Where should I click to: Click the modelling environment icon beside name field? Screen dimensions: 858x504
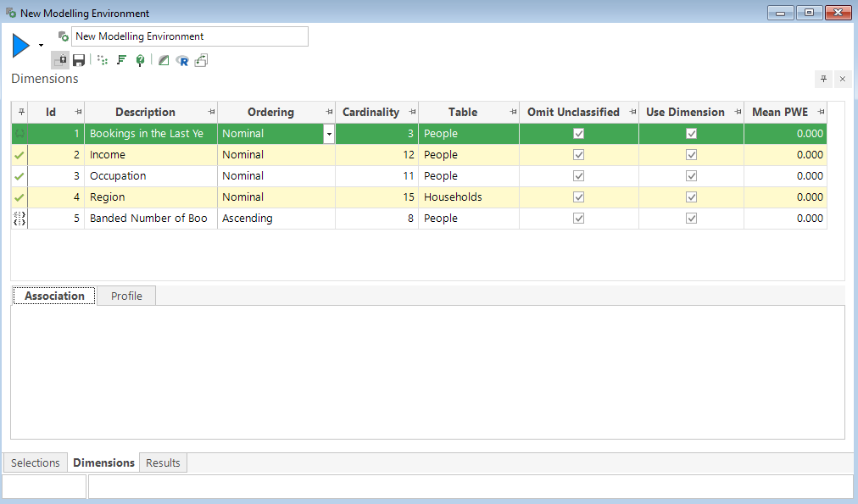pos(64,36)
